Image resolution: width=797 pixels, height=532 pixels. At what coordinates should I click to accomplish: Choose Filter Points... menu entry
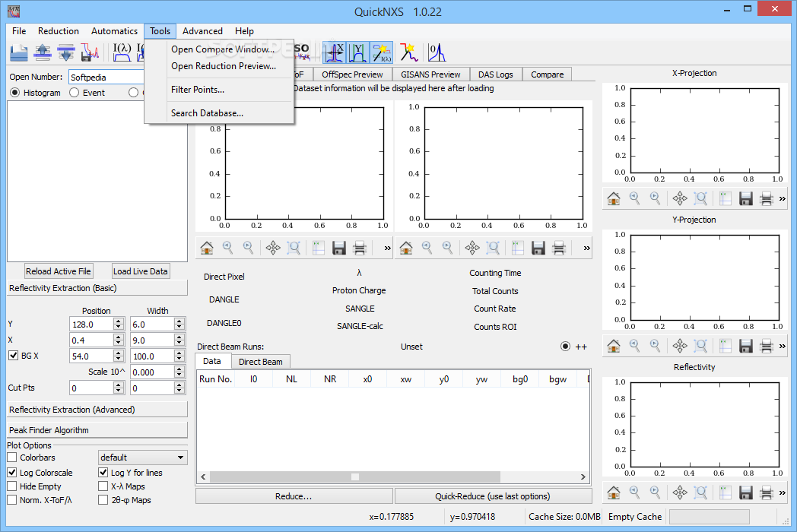coord(198,90)
